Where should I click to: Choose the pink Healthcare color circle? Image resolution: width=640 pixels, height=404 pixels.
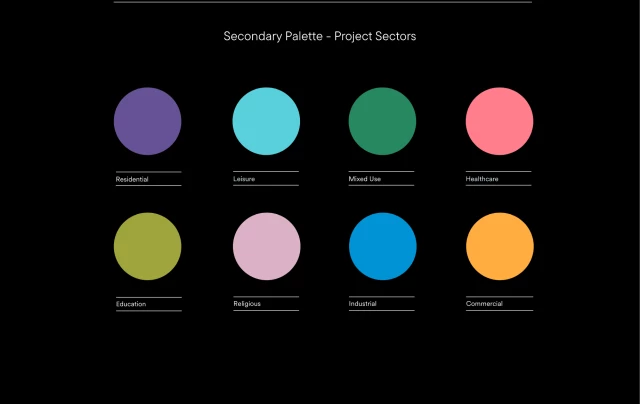(499, 121)
